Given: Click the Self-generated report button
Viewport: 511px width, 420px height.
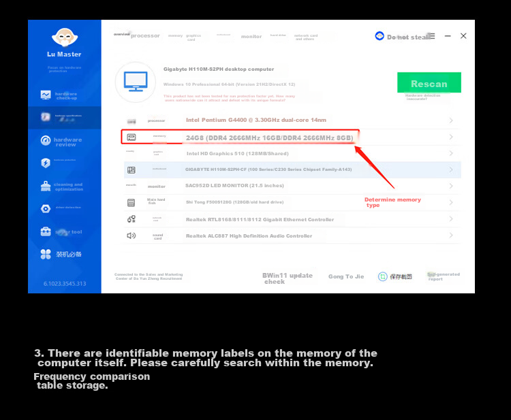Looking at the screenshot, I should click(444, 276).
